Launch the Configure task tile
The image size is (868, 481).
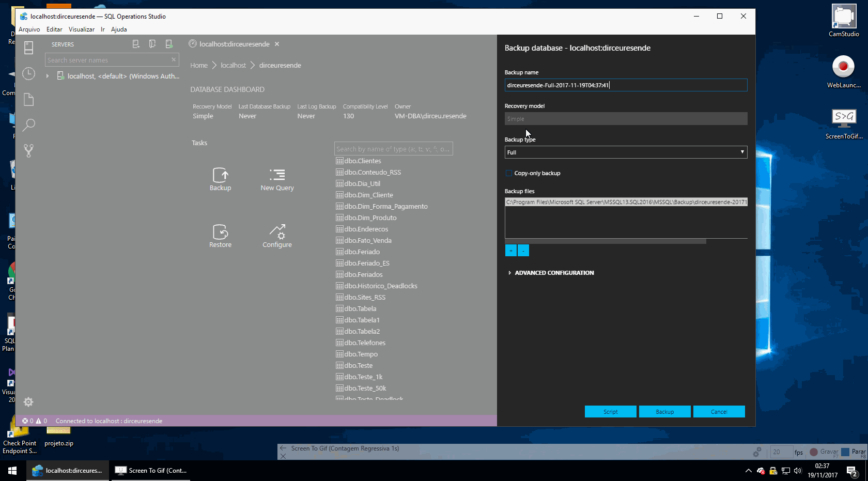tap(277, 236)
